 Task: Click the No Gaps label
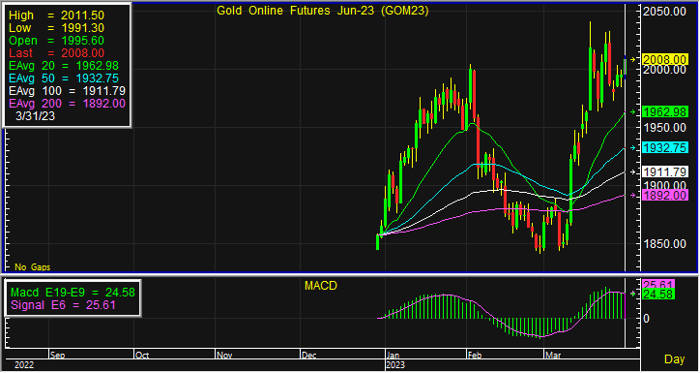pos(32,267)
